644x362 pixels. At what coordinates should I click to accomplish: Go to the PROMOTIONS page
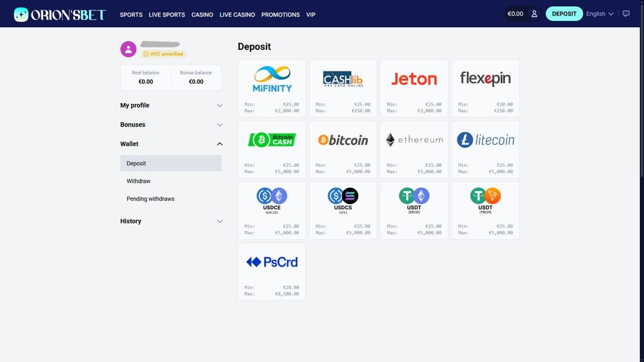pyautogui.click(x=281, y=14)
